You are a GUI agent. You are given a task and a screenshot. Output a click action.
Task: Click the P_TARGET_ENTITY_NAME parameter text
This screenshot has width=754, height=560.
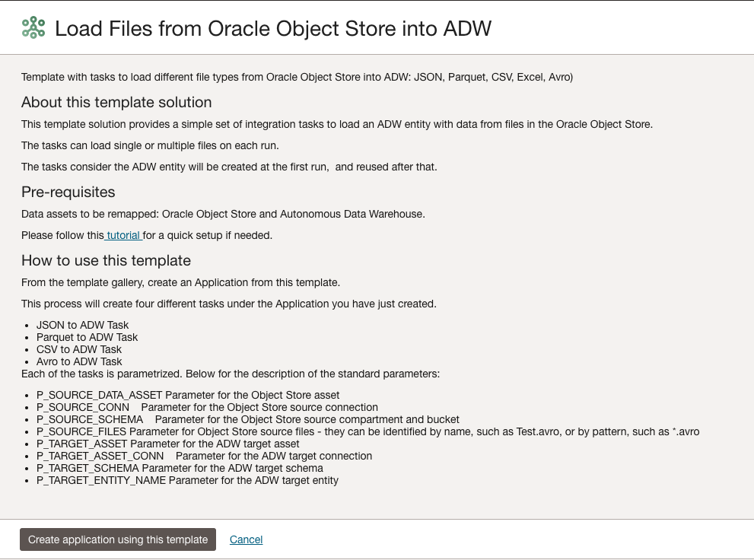[187, 480]
